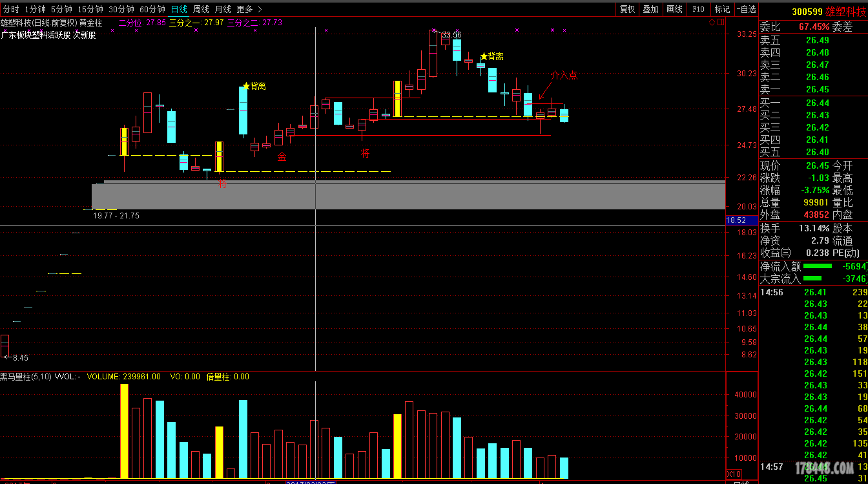Switch to the 分时 intraday view
The image size is (868, 484).
[x=11, y=9]
